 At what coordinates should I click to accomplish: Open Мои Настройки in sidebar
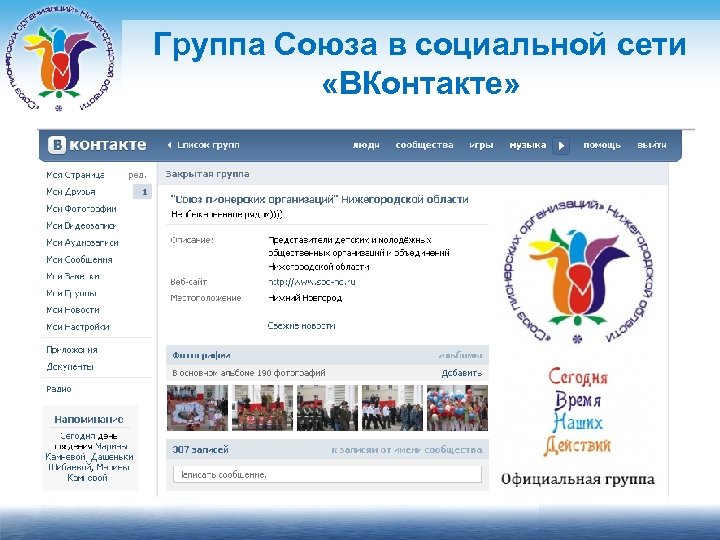pos(78,327)
